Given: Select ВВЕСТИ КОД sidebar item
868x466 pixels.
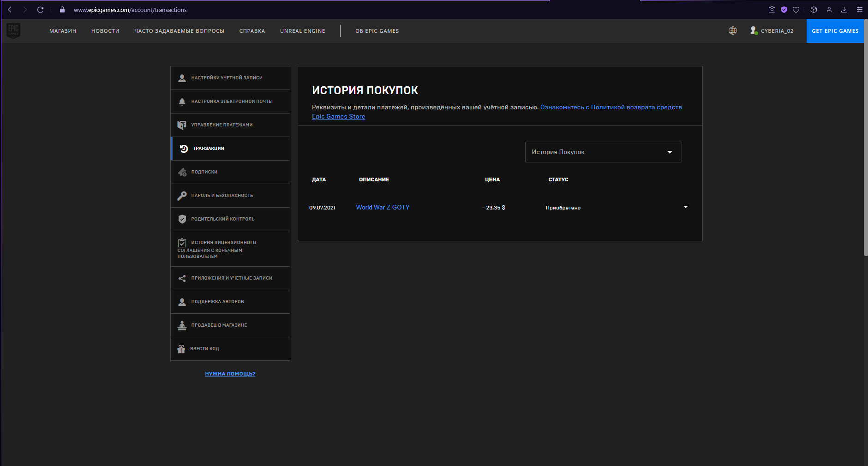Looking at the screenshot, I should click(230, 349).
